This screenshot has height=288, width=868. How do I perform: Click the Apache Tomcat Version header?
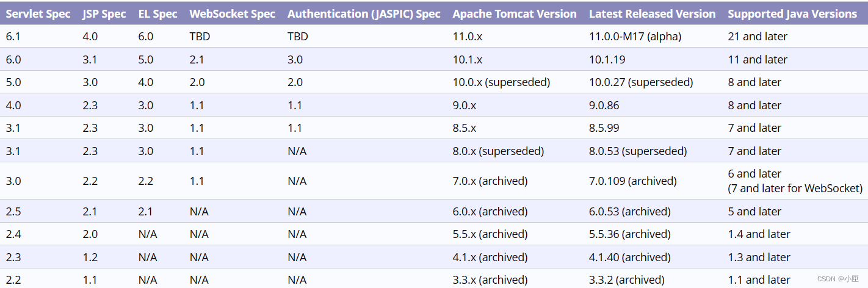pos(514,13)
